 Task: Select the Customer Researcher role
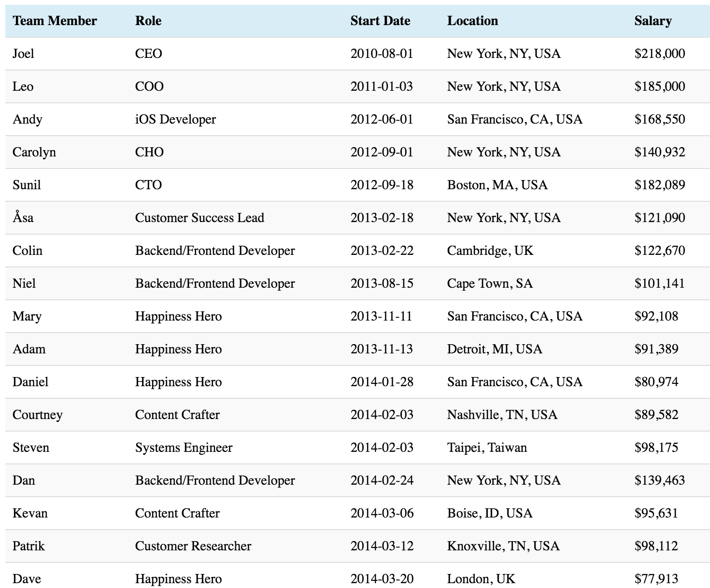193,546
